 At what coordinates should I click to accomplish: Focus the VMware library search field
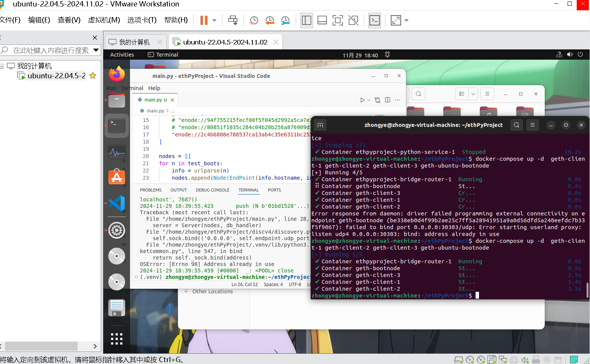(51, 50)
